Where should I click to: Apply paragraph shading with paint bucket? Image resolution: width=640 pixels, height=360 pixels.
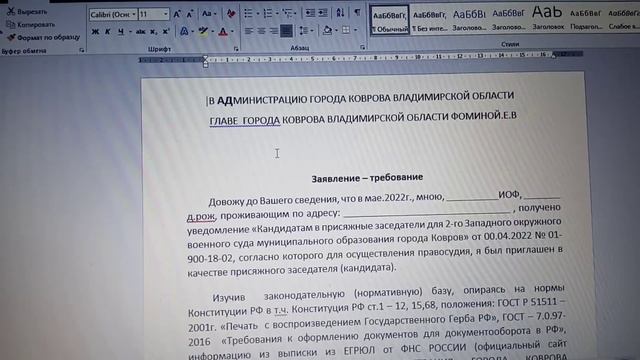click(327, 30)
